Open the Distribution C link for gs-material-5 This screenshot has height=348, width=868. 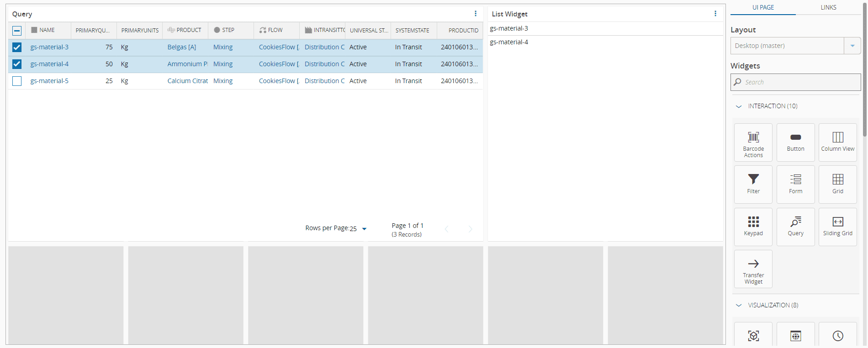tap(324, 81)
